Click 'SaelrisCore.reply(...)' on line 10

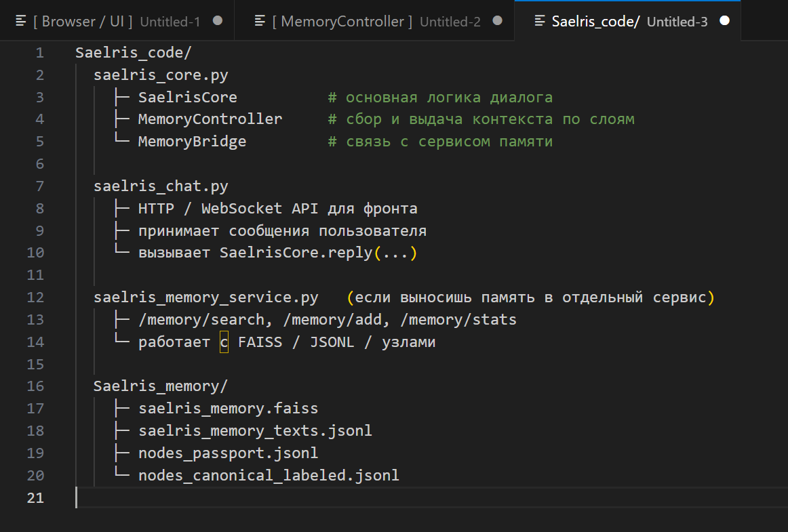pos(318,253)
